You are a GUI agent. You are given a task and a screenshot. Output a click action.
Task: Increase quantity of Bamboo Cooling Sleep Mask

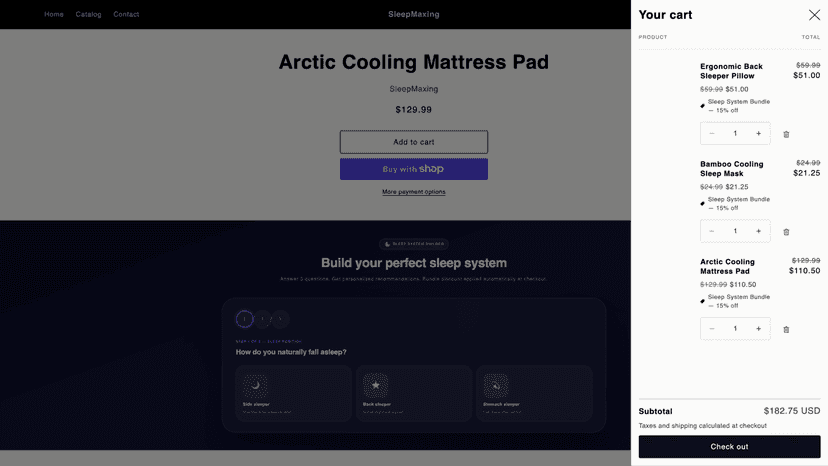tap(758, 231)
